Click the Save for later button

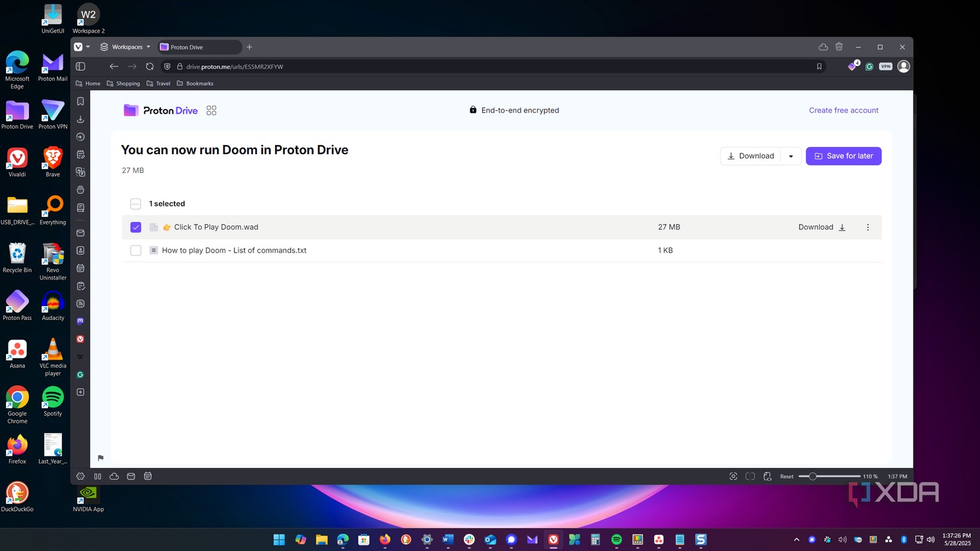pos(843,156)
